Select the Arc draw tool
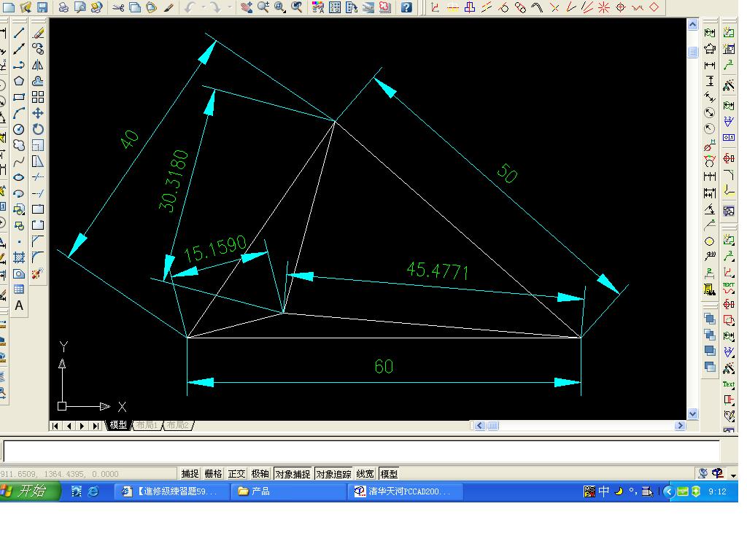Image resolution: width=747 pixels, height=560 pixels. (19, 113)
